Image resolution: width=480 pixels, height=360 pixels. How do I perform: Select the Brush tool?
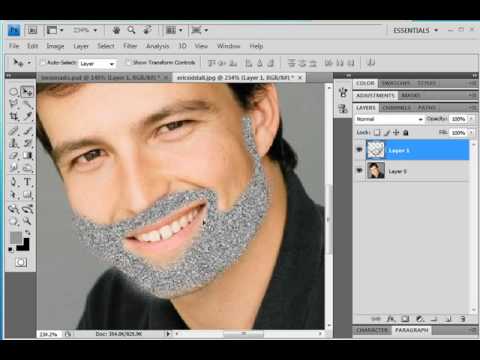28,131
